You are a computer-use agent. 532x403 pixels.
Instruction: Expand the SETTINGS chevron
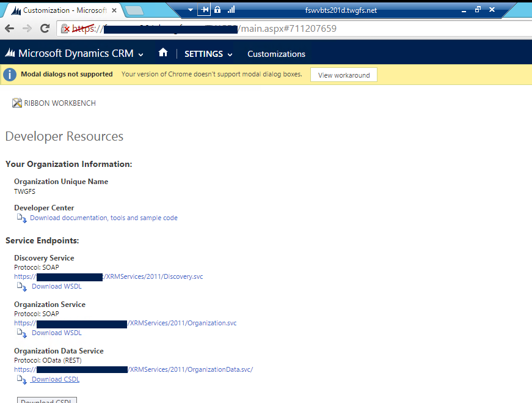coord(230,54)
